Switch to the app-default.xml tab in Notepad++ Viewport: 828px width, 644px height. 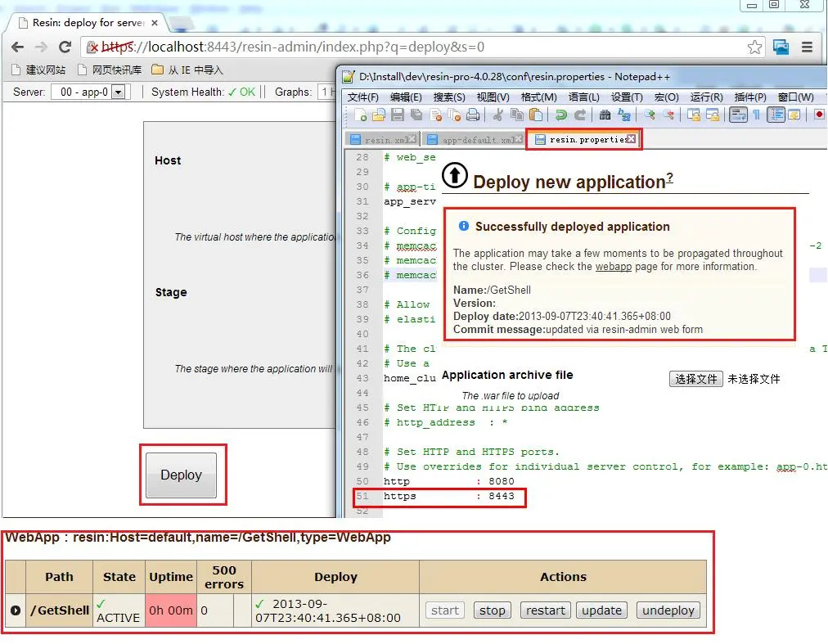(x=473, y=139)
